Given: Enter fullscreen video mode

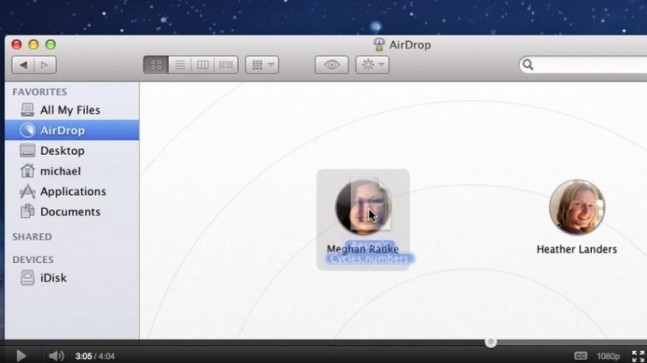Looking at the screenshot, I should click(x=638, y=356).
